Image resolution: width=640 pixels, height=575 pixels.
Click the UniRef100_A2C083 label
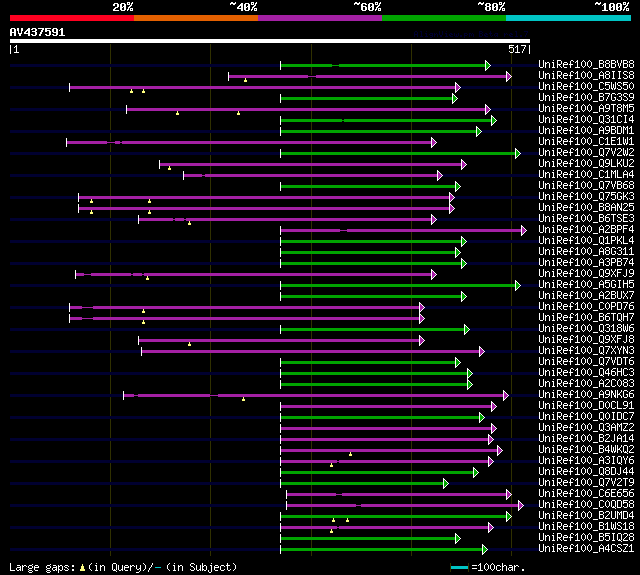tap(586, 384)
